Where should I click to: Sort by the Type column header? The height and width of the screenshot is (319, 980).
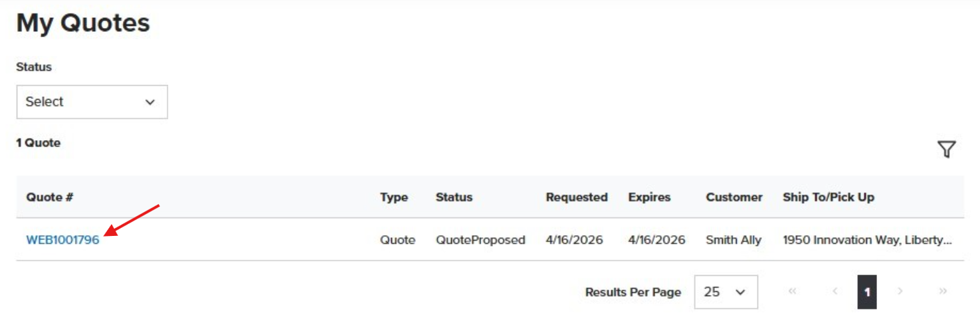tap(394, 197)
